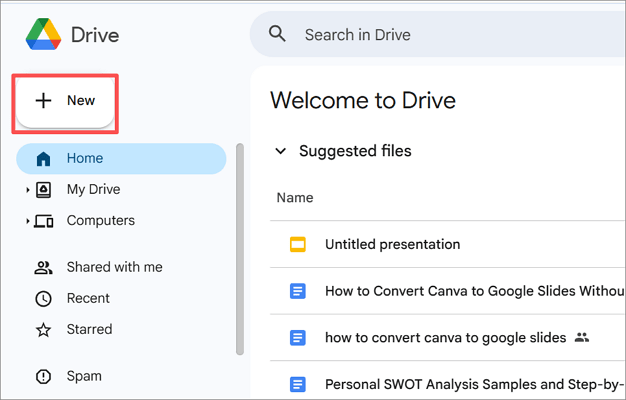Click the Recent clock icon

point(43,299)
